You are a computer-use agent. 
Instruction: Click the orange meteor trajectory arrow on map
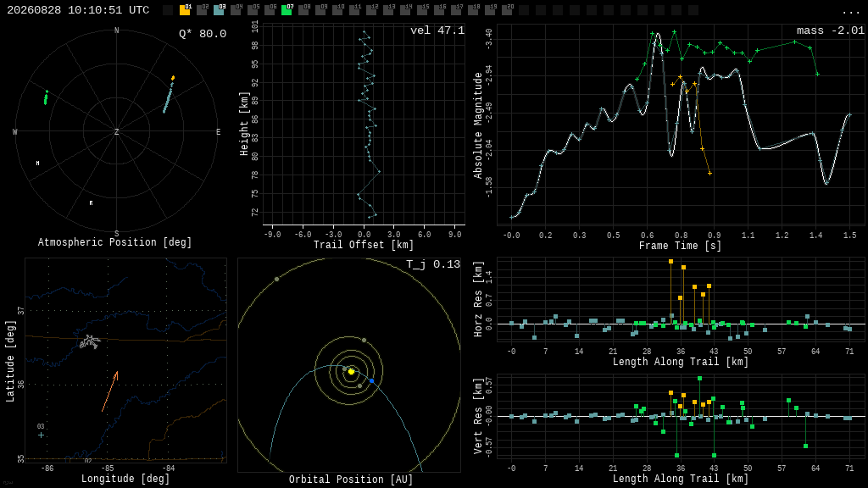click(x=109, y=391)
